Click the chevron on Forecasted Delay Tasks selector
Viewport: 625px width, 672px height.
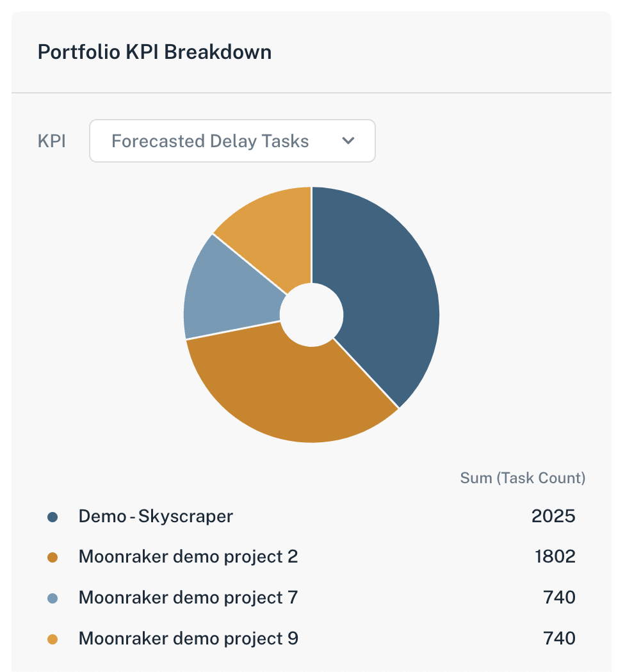348,141
